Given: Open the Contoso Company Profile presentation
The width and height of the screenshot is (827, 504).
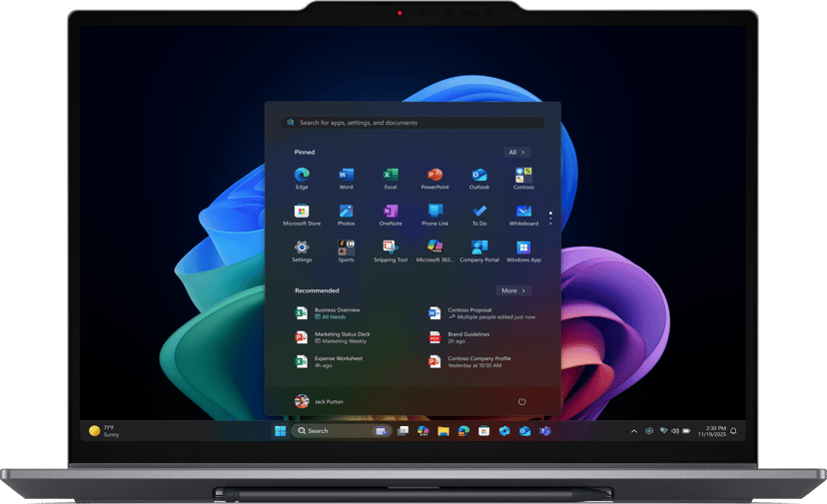Looking at the screenshot, I should (469, 361).
